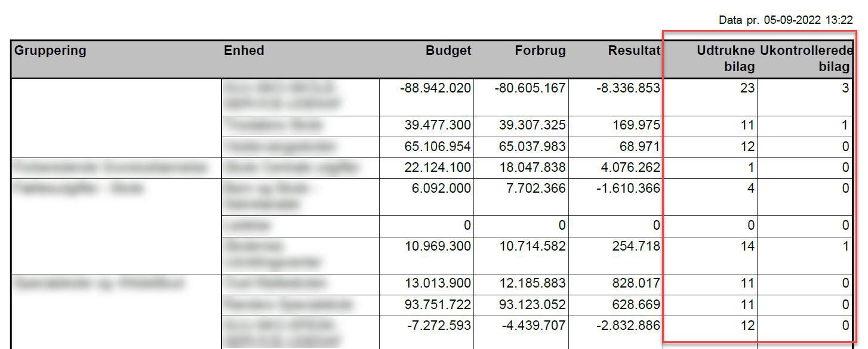Click budget amount 22.124.100

pyautogui.click(x=438, y=168)
